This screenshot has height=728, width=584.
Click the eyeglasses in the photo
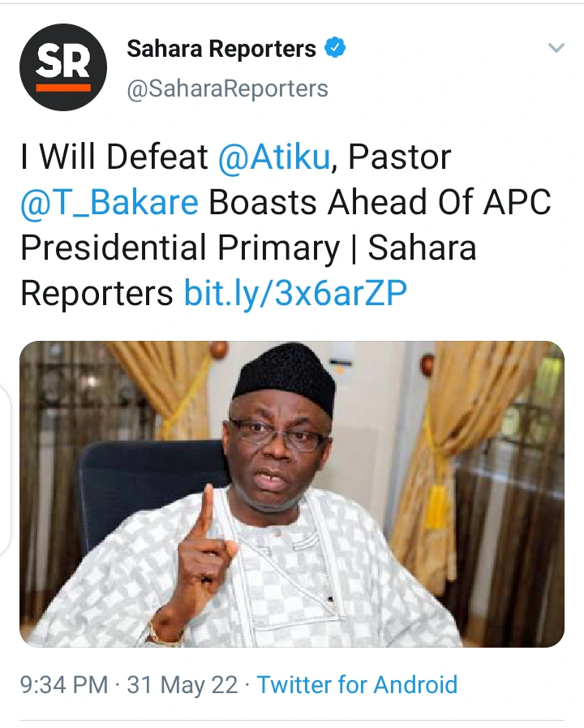click(x=278, y=434)
